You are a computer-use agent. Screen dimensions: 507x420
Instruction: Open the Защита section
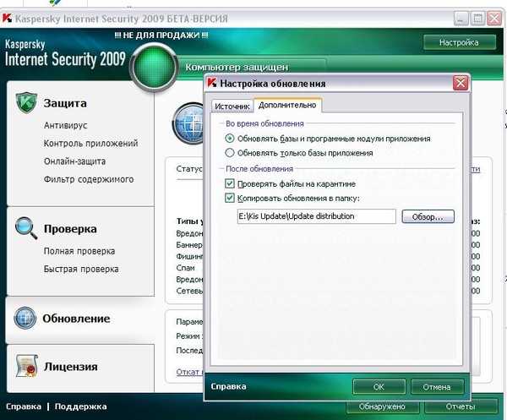[65, 103]
